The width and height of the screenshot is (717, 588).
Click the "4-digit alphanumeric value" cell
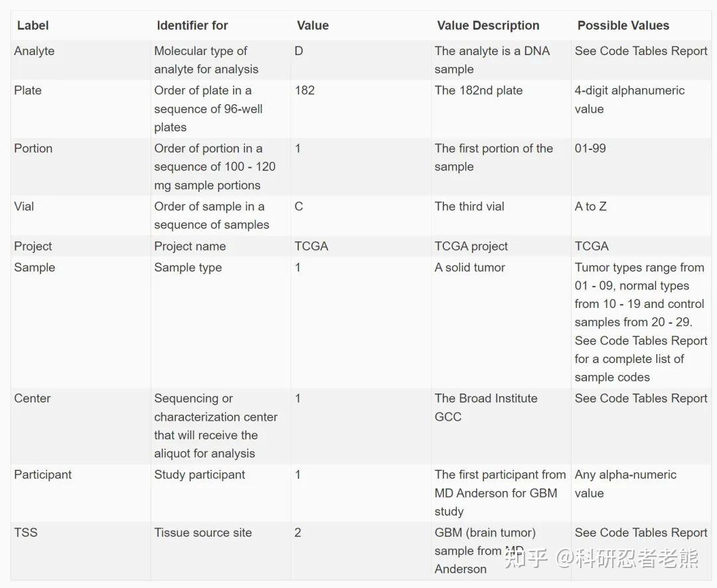(629, 100)
